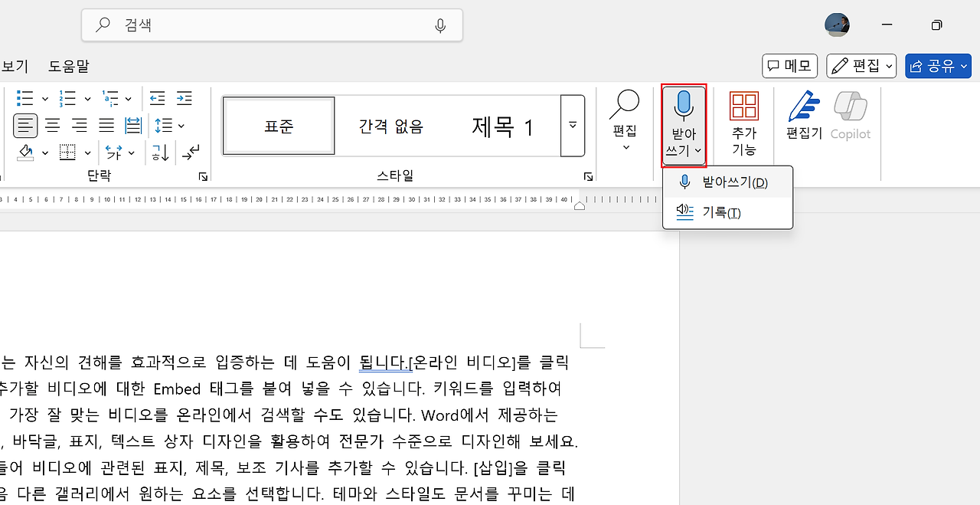Screen dimensions: 980x505
Task: Decrease the paragraph indent
Action: pyautogui.click(x=157, y=98)
